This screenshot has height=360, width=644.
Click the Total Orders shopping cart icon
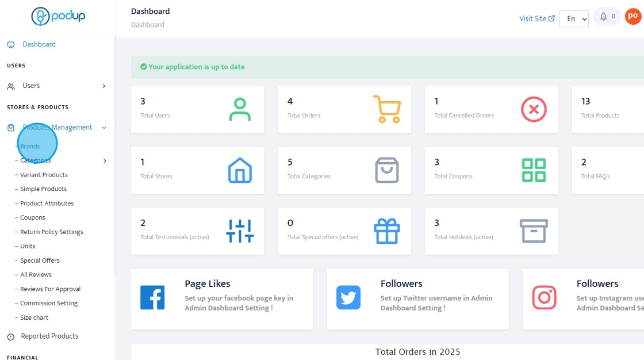[x=386, y=109]
